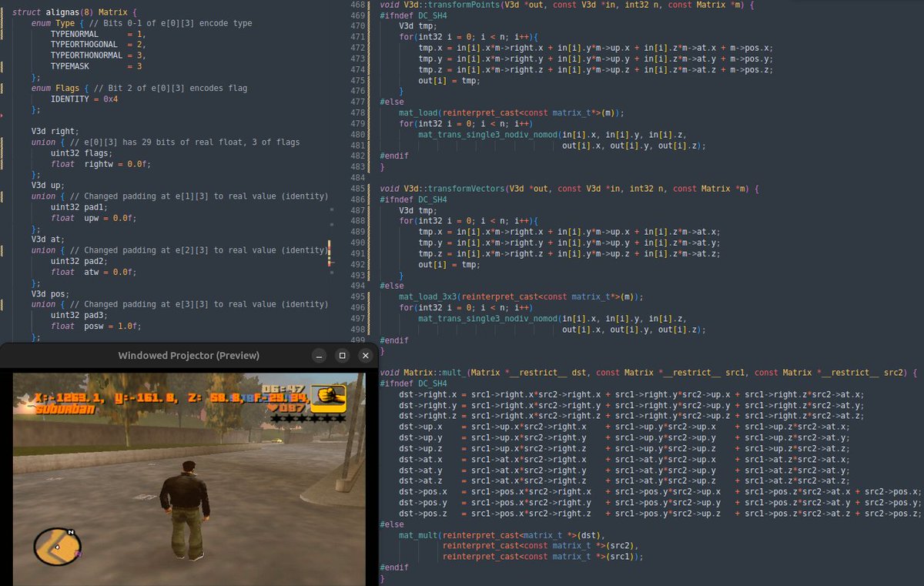Click the Windowed Projector (Preview) title bar
Viewport: 924px width, 586px height.
[189, 355]
